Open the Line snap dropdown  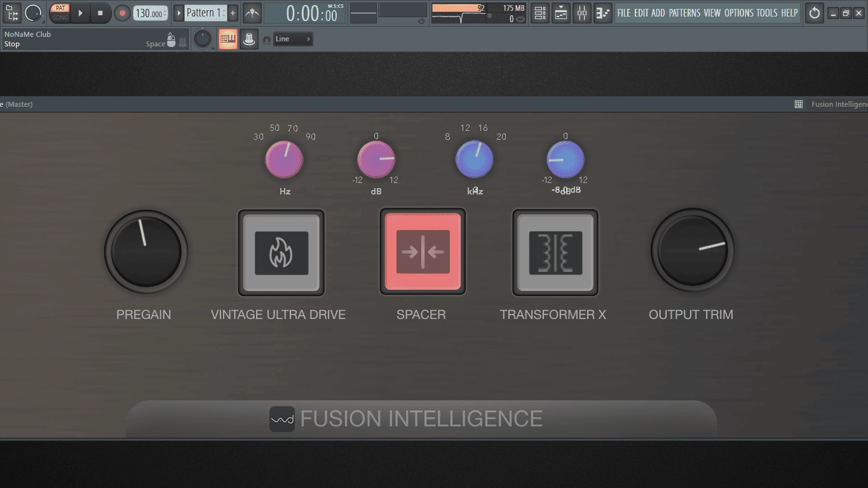tap(293, 39)
